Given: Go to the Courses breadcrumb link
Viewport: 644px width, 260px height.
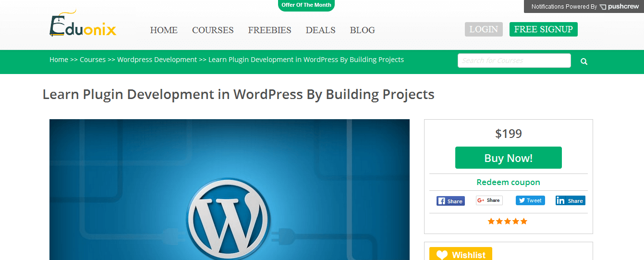Looking at the screenshot, I should point(93,60).
